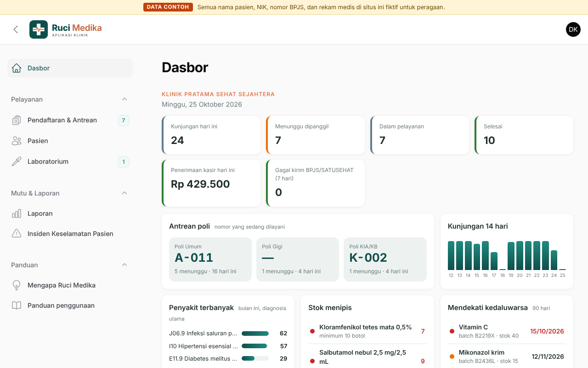This screenshot has height=368, width=588.
Task: Select the Poli Umum queue tile
Action: (x=210, y=259)
